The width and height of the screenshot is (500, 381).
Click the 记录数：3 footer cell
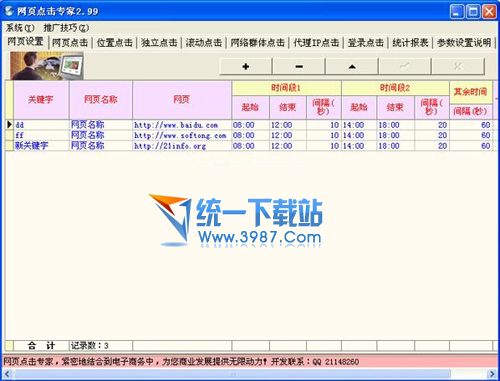[x=101, y=346]
